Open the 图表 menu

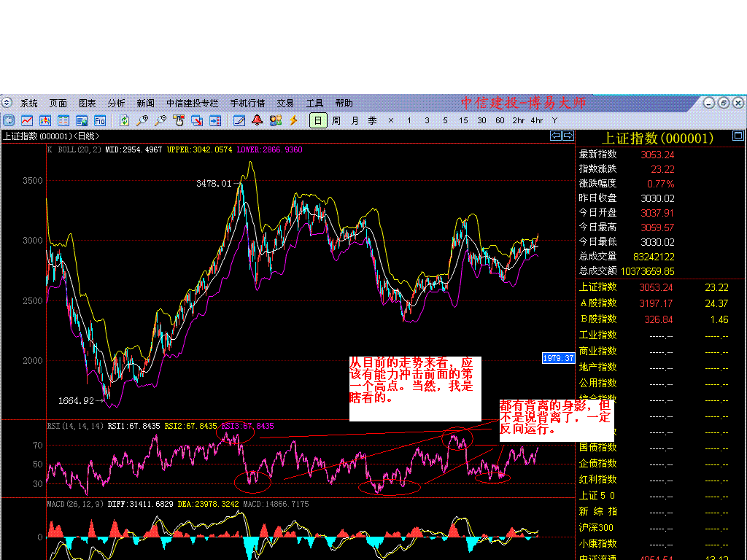[x=88, y=103]
